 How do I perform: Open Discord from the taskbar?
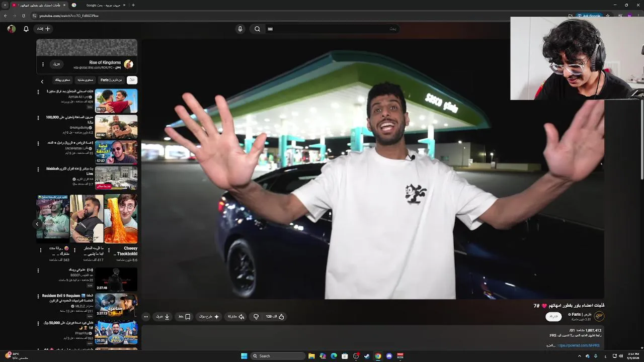pyautogui.click(x=389, y=356)
